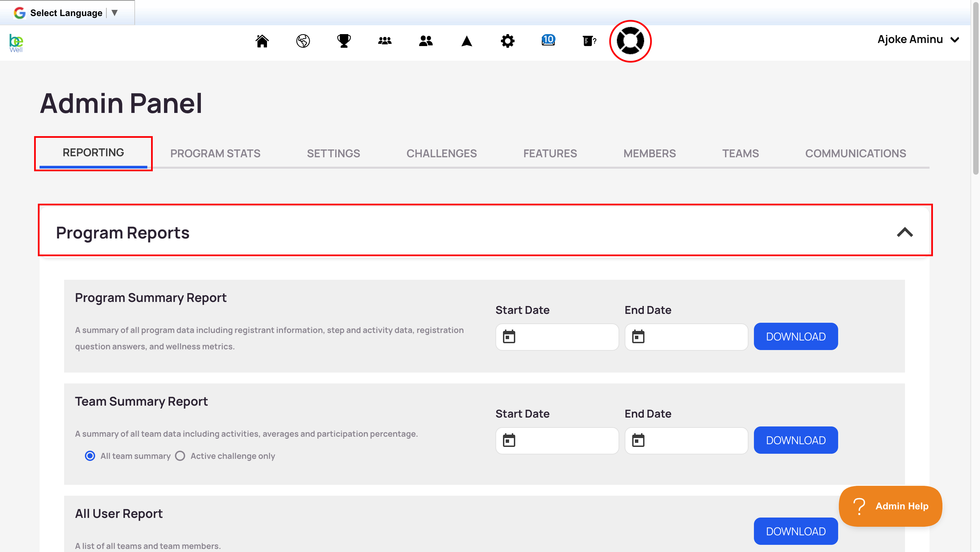Click the cup with question mark icon
Screen dimensions: 980x552
[589, 41]
